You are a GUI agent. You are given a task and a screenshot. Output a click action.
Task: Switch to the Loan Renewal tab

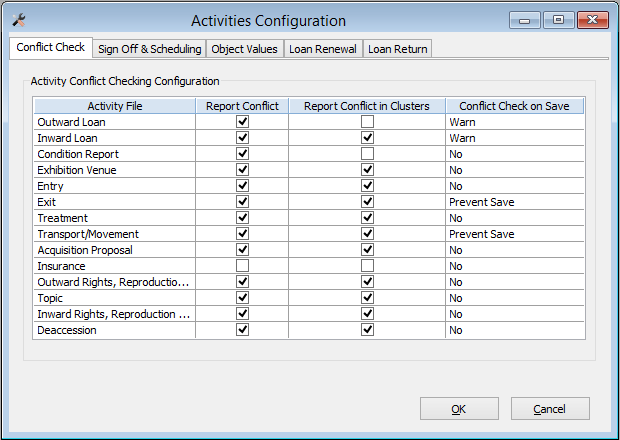point(323,49)
